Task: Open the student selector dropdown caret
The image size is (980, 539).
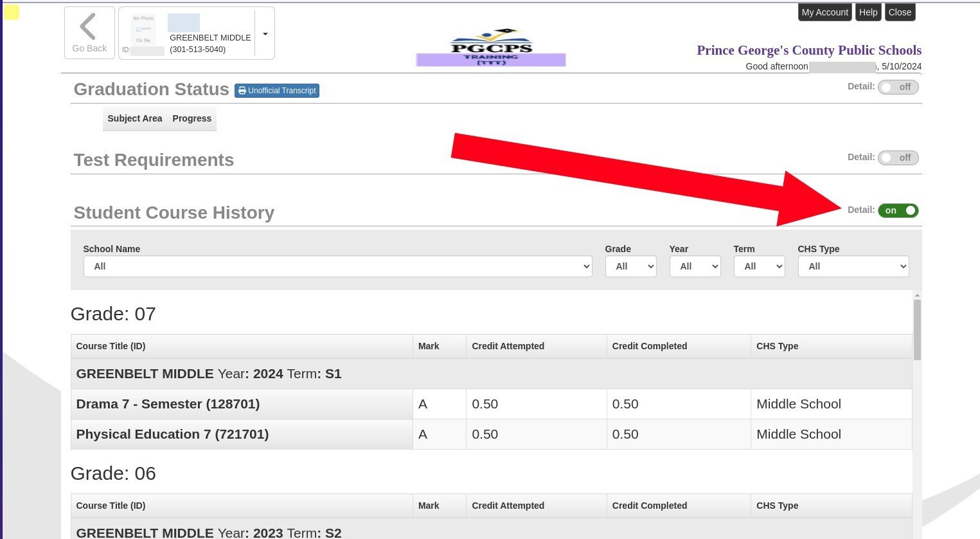Action: [x=265, y=34]
